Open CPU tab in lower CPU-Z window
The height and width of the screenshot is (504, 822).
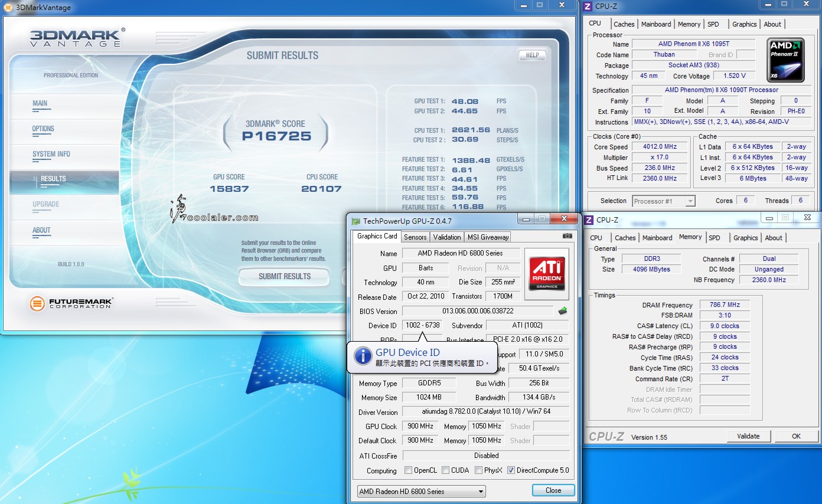[x=596, y=238]
